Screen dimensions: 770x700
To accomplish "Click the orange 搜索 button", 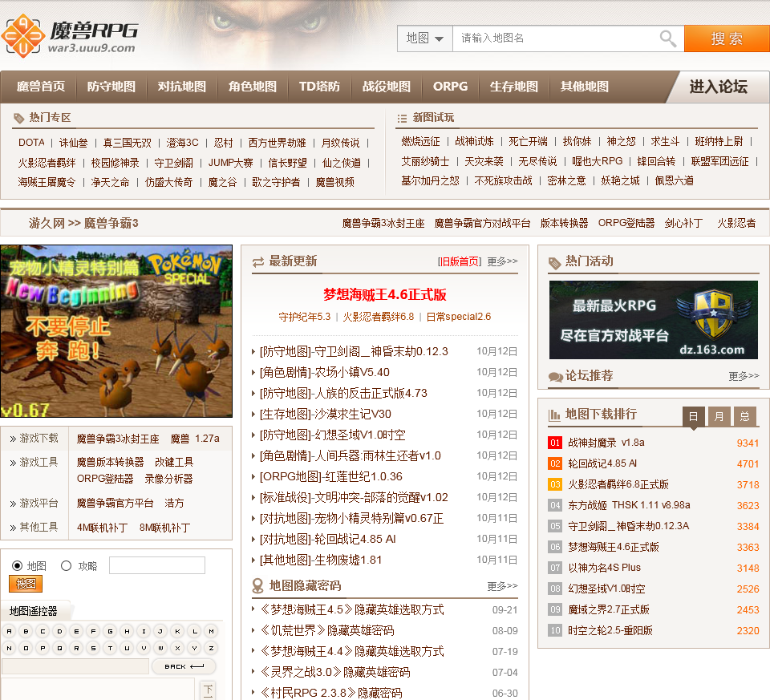I will coord(727,38).
